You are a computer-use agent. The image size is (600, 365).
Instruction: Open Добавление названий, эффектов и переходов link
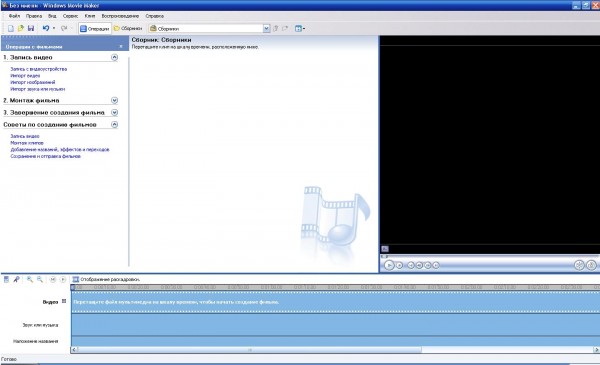(60, 150)
